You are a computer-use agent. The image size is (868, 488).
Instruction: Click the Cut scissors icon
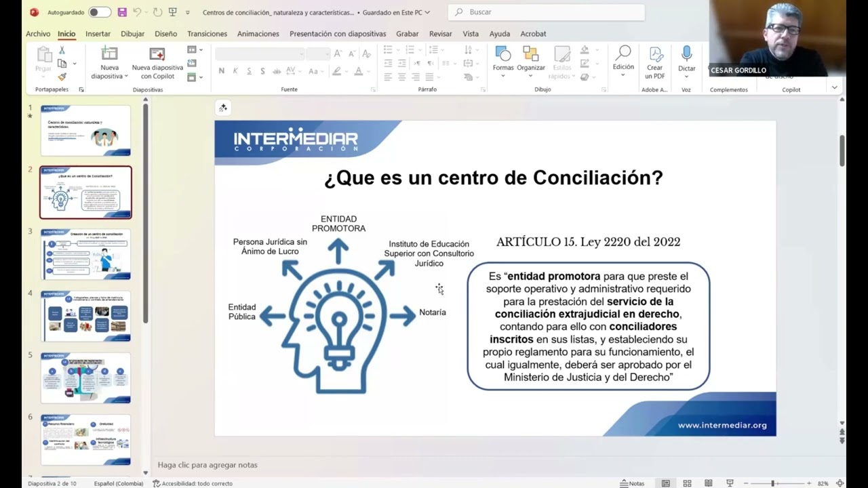[62, 50]
